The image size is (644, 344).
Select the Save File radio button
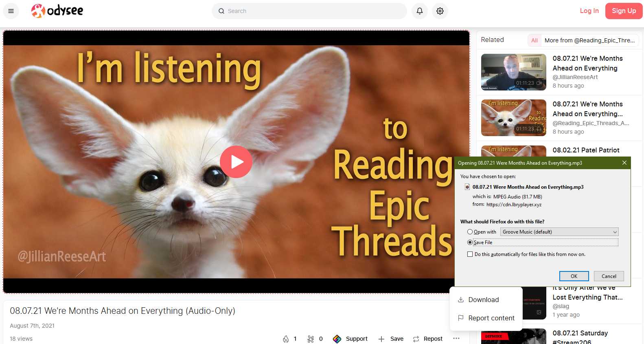(x=470, y=242)
